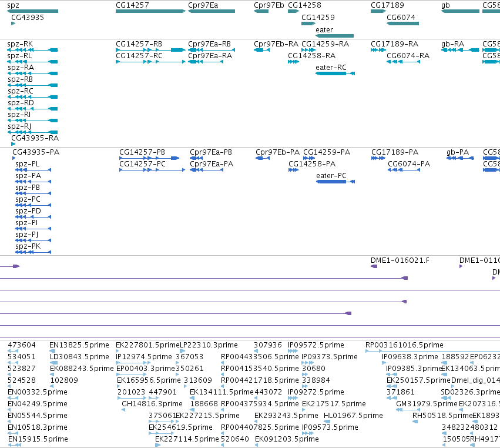This screenshot has width=500, height=448.
Task: Open transcript spz-RJ
Action: pos(19,126)
